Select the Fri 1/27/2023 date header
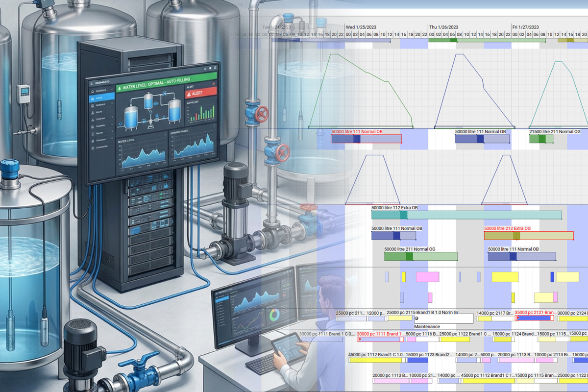Image resolution: width=588 pixels, height=392 pixels. [525, 27]
